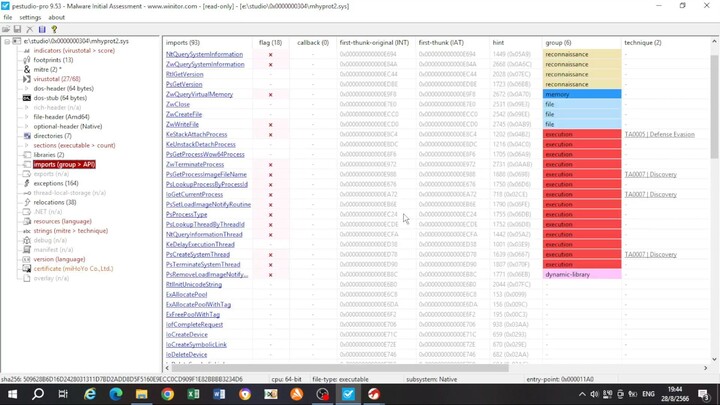Viewport: 720px width, 405px height.
Task: Open Excel from the taskbar
Action: [193, 394]
